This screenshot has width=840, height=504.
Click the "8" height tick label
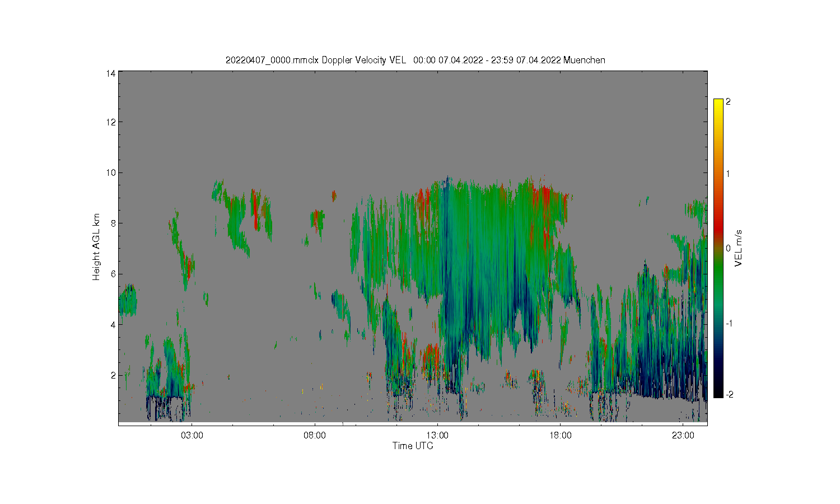[x=113, y=223]
